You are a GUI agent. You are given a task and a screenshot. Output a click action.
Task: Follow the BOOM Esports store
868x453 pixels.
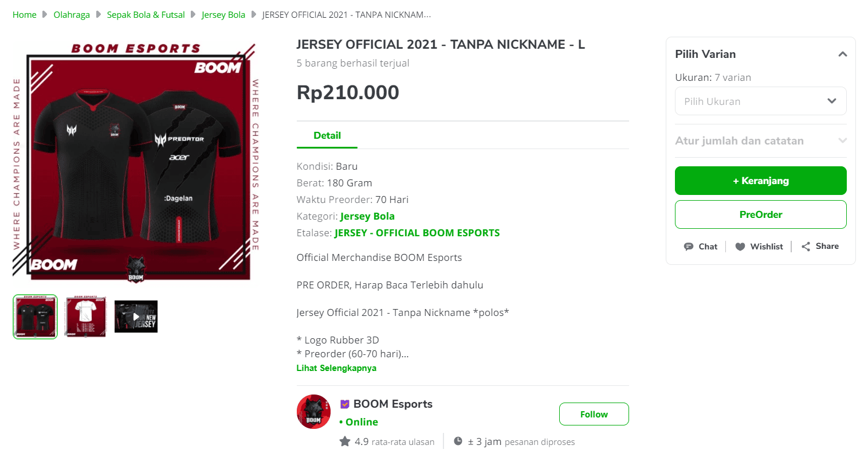[594, 414]
